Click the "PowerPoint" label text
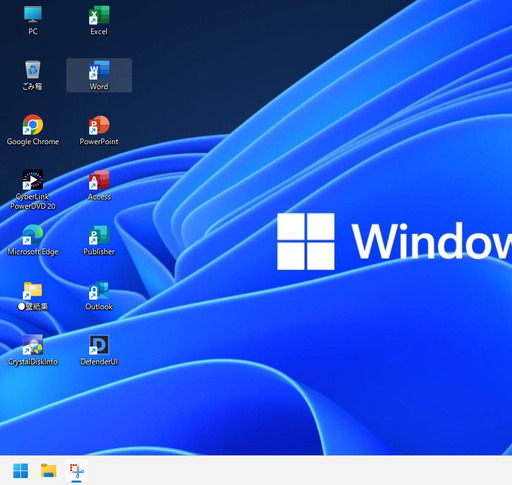Image resolution: width=512 pixels, height=485 pixels. [x=99, y=141]
